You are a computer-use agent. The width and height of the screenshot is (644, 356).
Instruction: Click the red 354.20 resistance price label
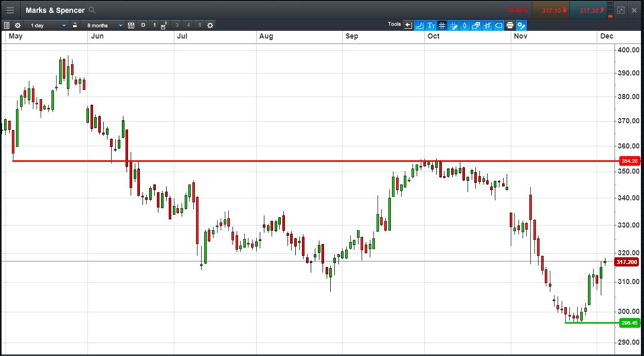[x=629, y=161]
